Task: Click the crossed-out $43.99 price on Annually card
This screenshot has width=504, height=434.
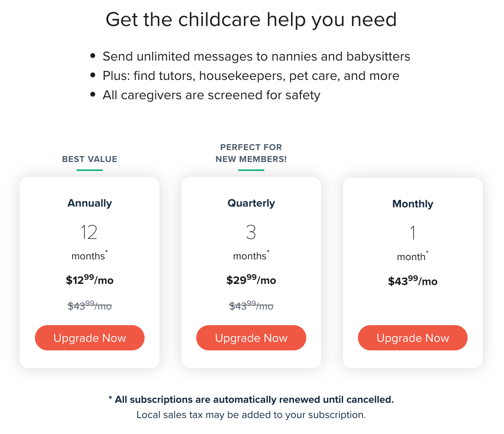Action: pos(89,306)
